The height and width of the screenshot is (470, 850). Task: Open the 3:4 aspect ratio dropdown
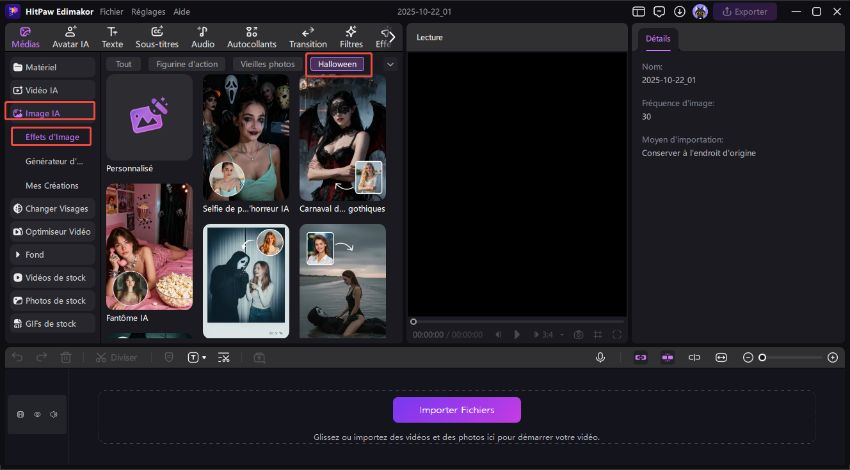[549, 334]
